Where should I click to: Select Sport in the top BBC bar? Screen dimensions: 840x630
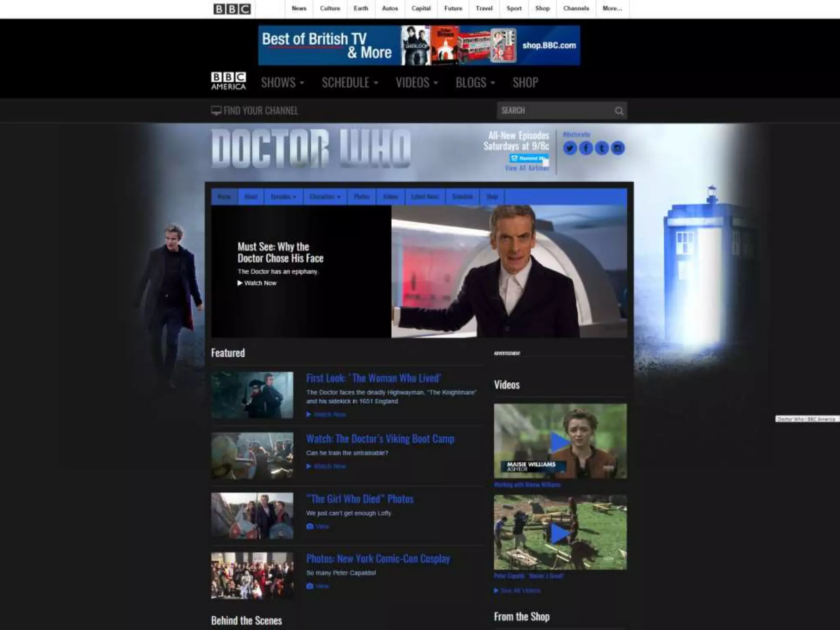[514, 9]
